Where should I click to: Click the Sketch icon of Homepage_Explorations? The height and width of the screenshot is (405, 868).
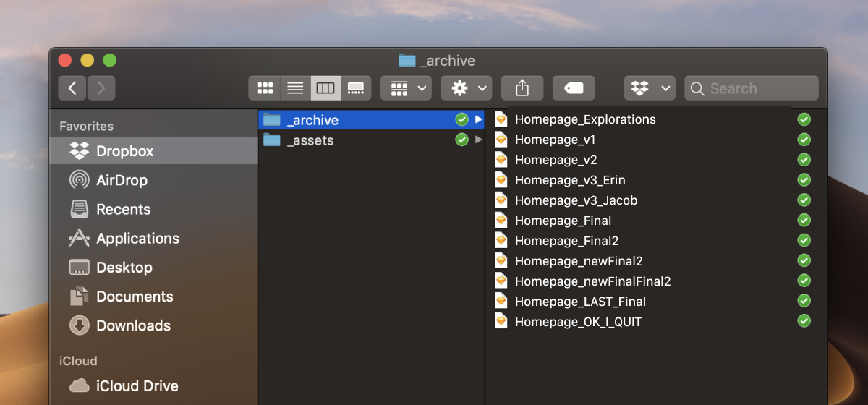coord(501,119)
